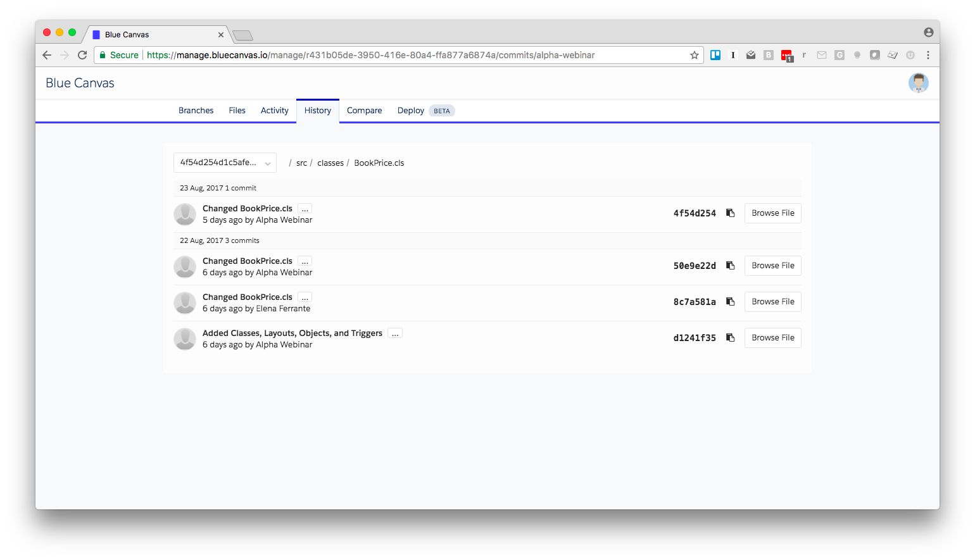Click the Blue Canvas logo link
The image size is (975, 560).
80,83
